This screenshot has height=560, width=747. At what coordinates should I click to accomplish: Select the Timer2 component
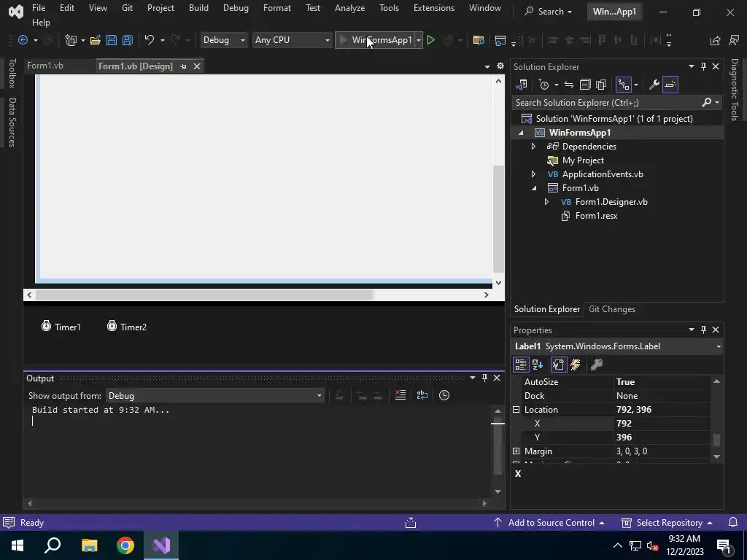click(127, 327)
